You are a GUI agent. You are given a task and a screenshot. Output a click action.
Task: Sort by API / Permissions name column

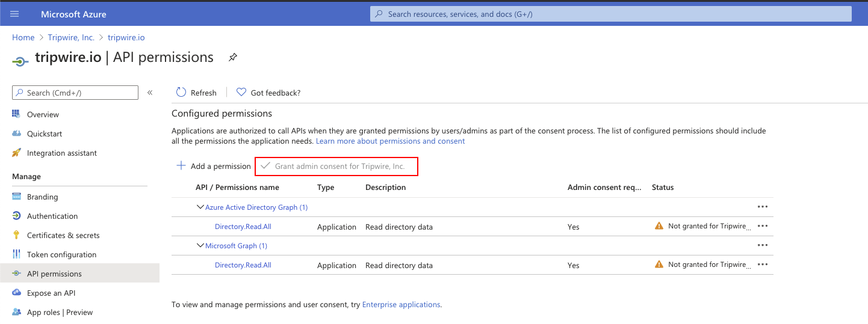coord(237,188)
